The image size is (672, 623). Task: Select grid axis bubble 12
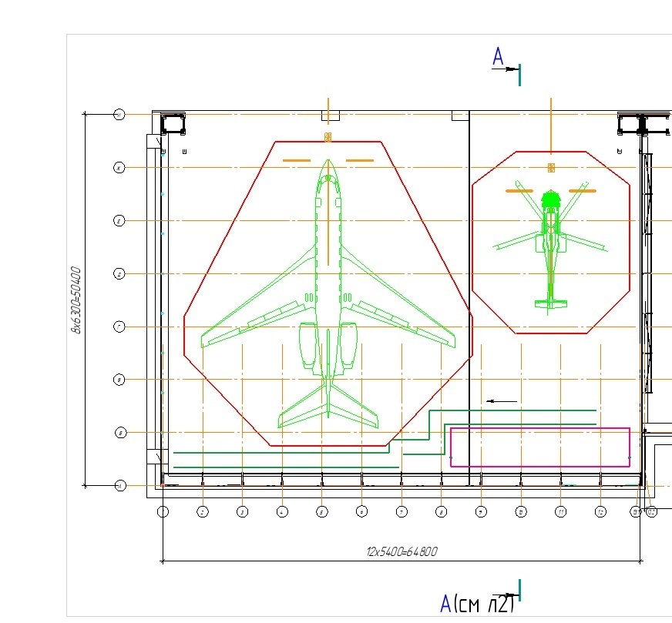click(x=601, y=511)
